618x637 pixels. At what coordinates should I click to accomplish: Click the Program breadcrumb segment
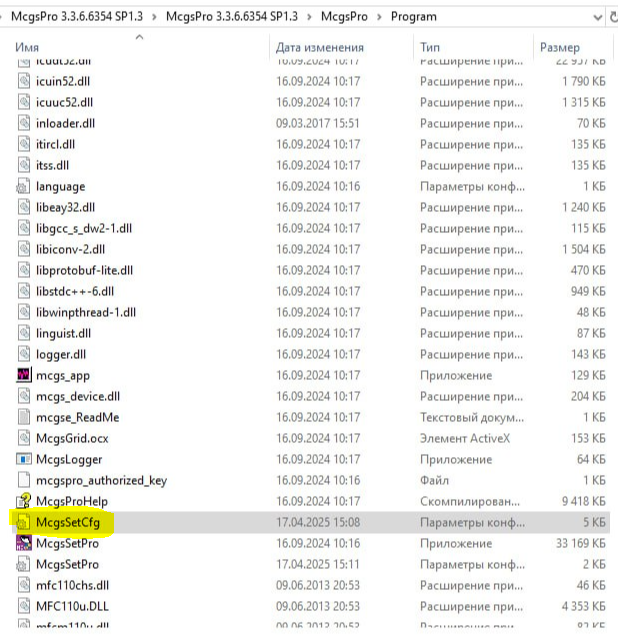click(414, 17)
